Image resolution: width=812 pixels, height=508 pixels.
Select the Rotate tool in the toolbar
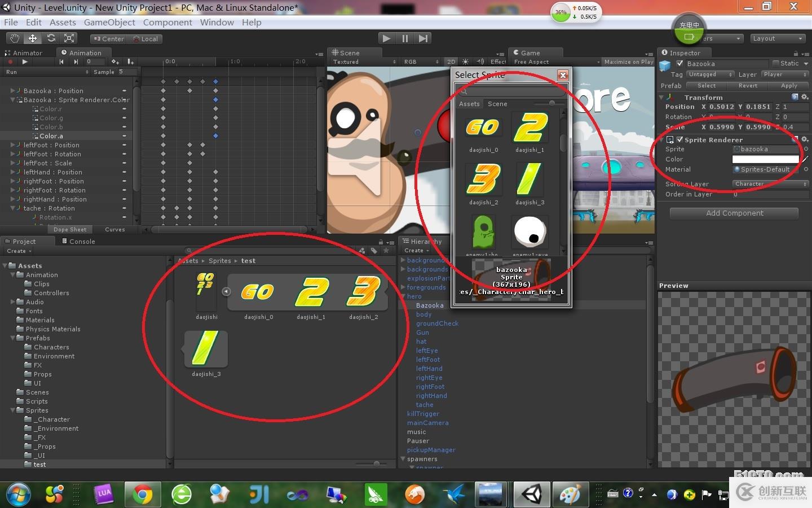(51, 38)
